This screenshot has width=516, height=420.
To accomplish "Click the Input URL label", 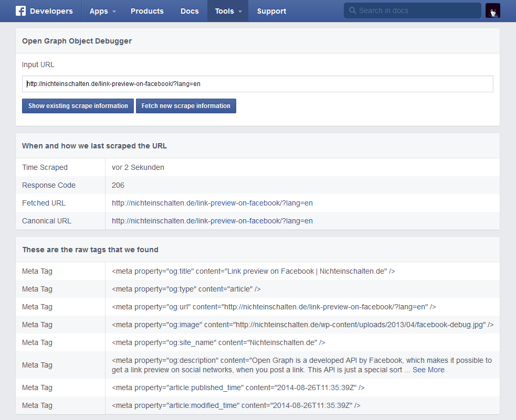I will point(38,64).
